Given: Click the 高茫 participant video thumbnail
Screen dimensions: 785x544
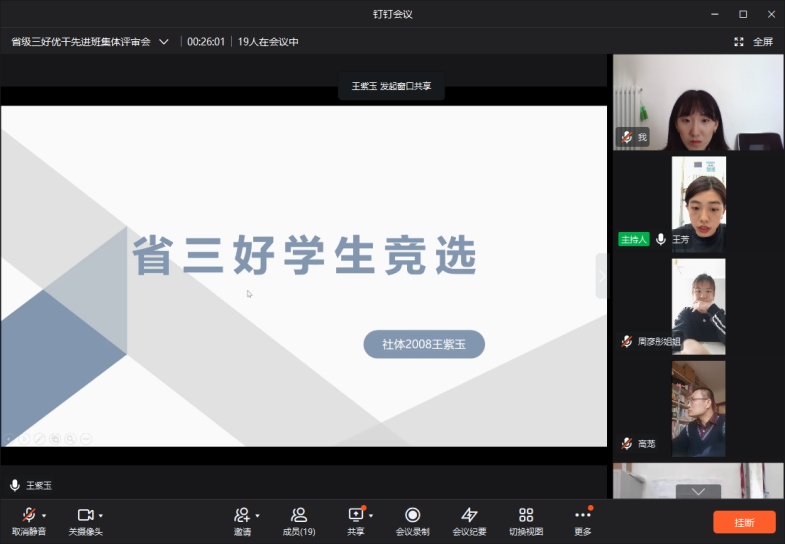Looking at the screenshot, I should click(x=698, y=408).
